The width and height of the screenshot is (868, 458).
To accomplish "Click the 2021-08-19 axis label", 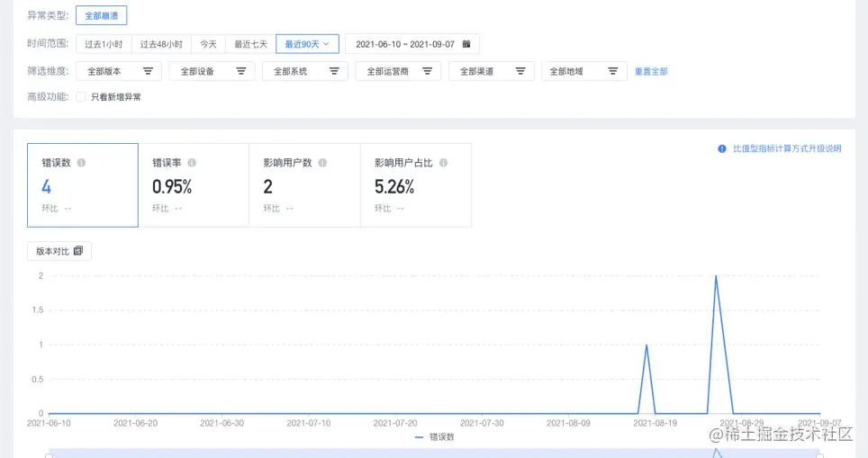I will tap(656, 423).
